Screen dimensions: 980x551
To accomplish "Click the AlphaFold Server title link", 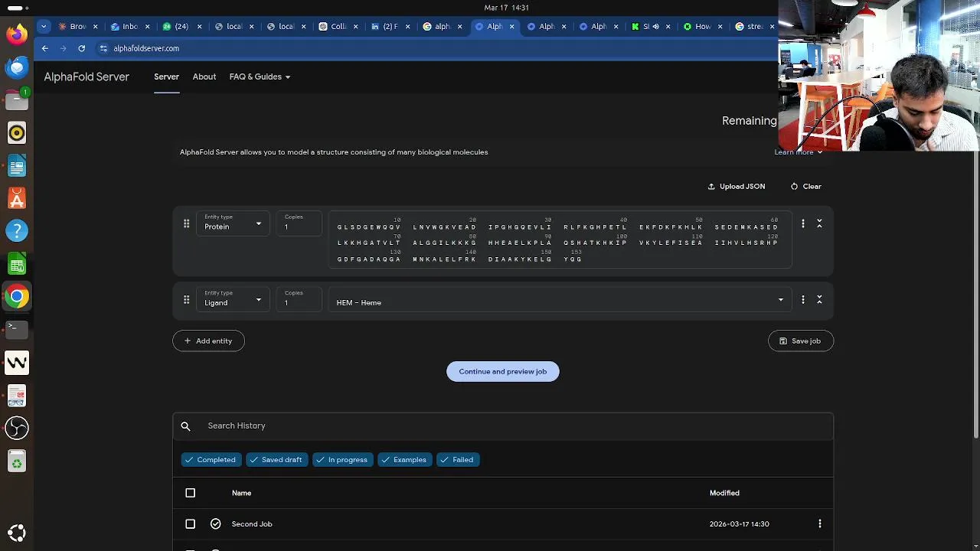I will pos(87,77).
